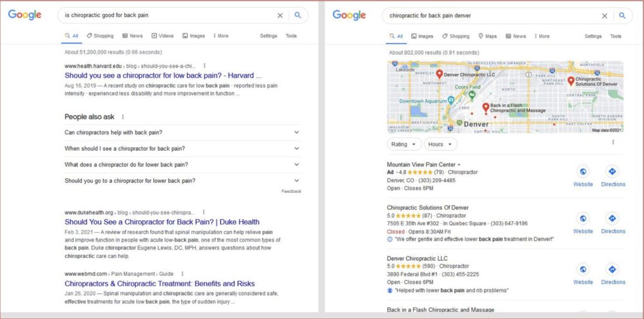Open the Hours filter dropdown
The width and height of the screenshot is (644, 319).
pyautogui.click(x=440, y=144)
